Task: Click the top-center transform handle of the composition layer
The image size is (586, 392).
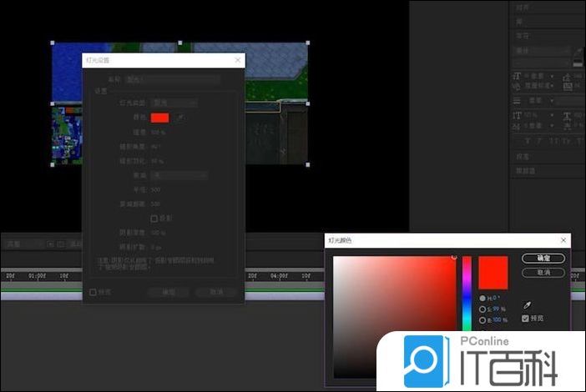Action: (x=180, y=43)
